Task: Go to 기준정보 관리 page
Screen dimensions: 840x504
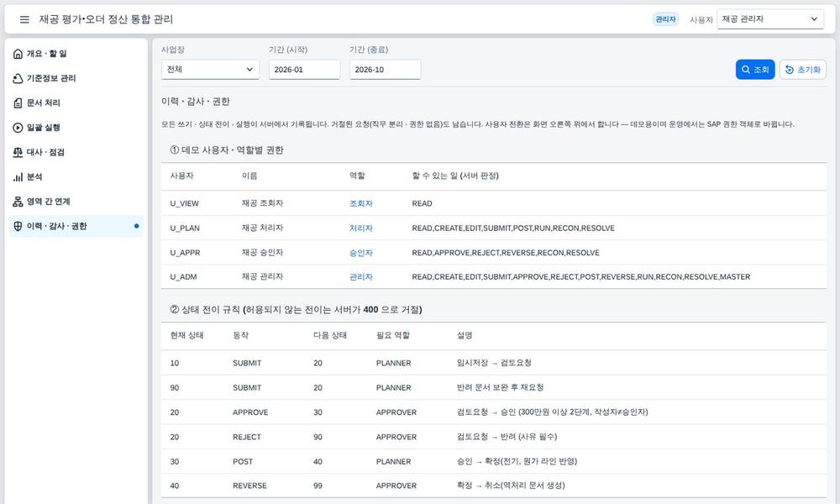Action: pyautogui.click(x=76, y=78)
